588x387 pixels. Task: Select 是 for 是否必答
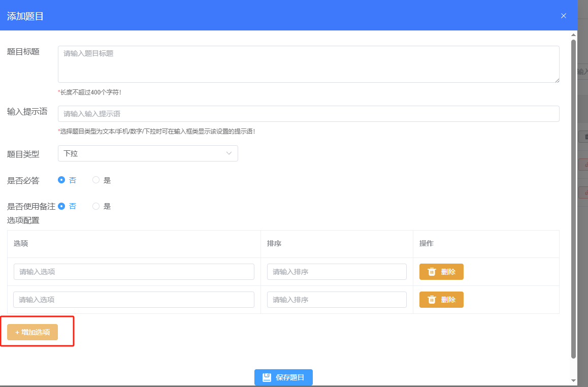(102, 180)
